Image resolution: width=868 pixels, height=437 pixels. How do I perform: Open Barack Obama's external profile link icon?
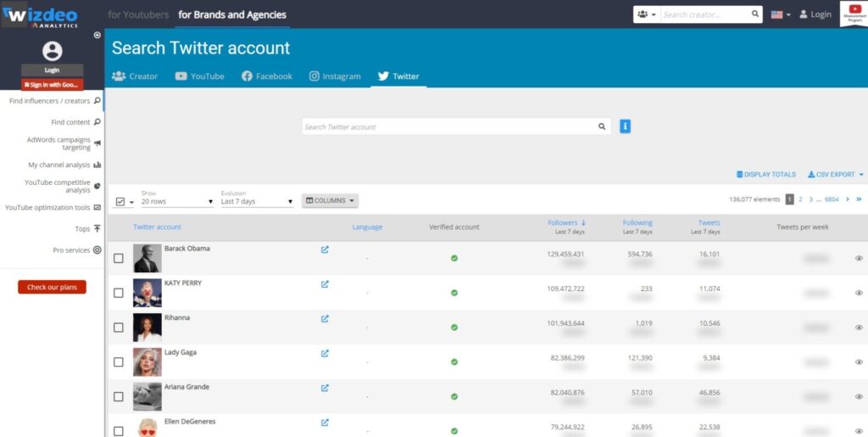click(325, 249)
